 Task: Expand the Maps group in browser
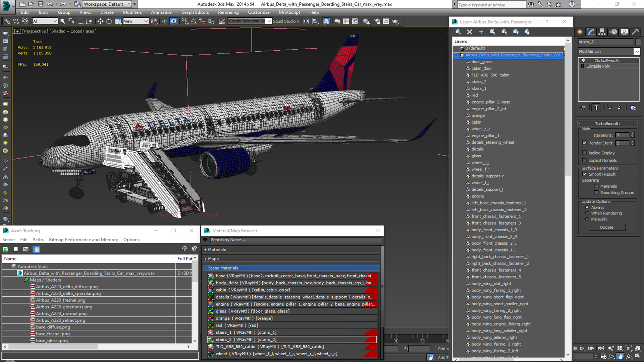pos(206,259)
